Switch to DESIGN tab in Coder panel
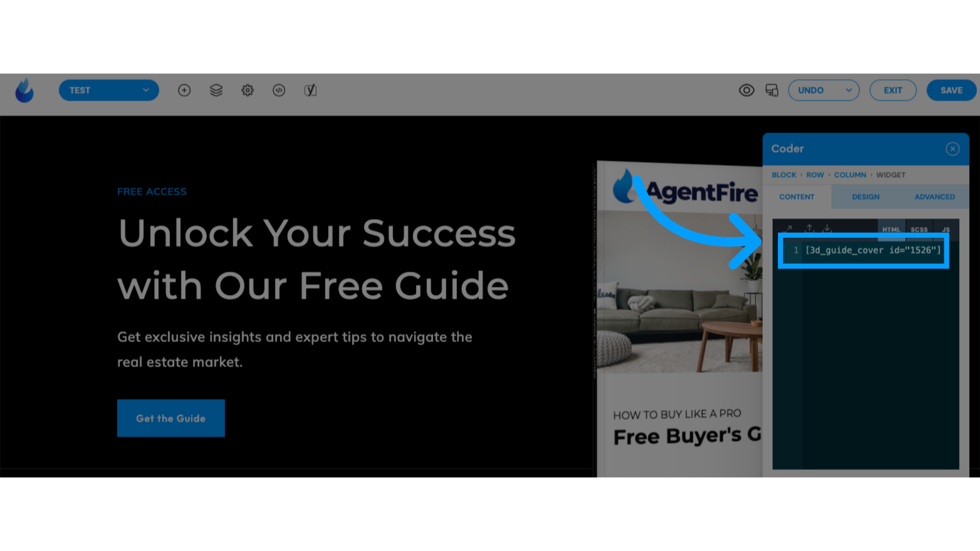 click(866, 196)
